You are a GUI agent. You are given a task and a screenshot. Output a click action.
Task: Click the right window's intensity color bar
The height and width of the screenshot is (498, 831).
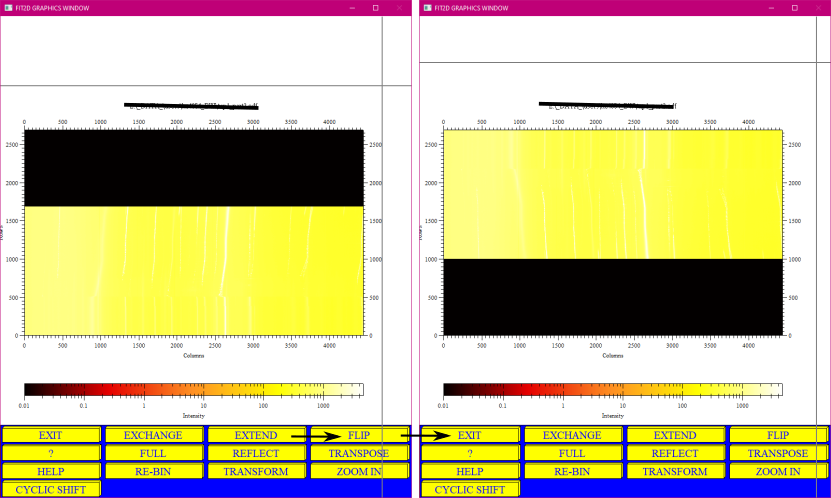613,390
